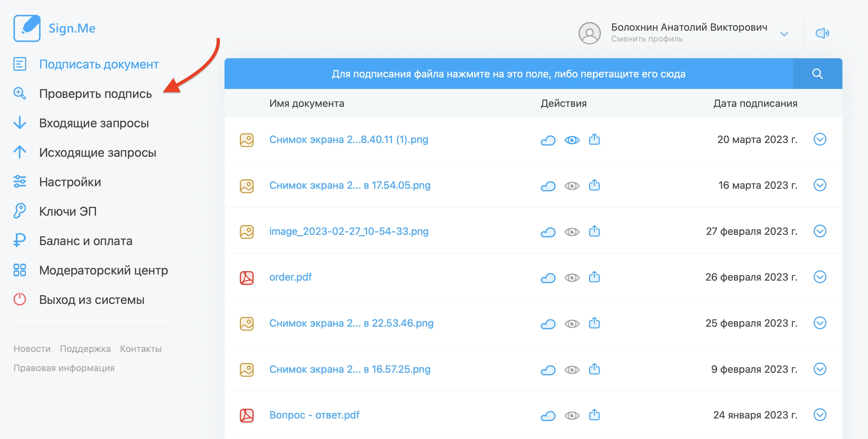Viewport: 868px width, 439px height.
Task: Share Снимок экрана 2...8.40.11 (1).png
Action: (594, 139)
